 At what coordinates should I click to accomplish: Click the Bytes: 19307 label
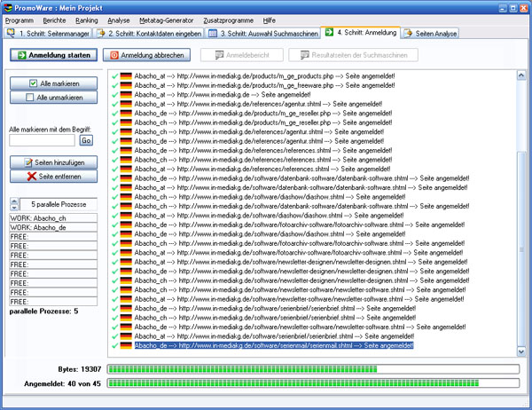pyautogui.click(x=80, y=369)
